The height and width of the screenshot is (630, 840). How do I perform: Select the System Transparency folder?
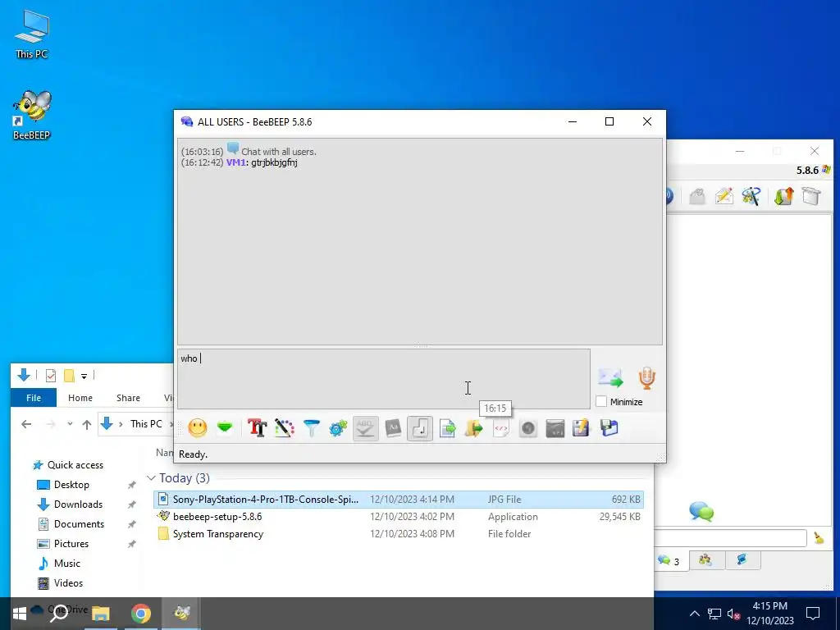tap(398, 533)
